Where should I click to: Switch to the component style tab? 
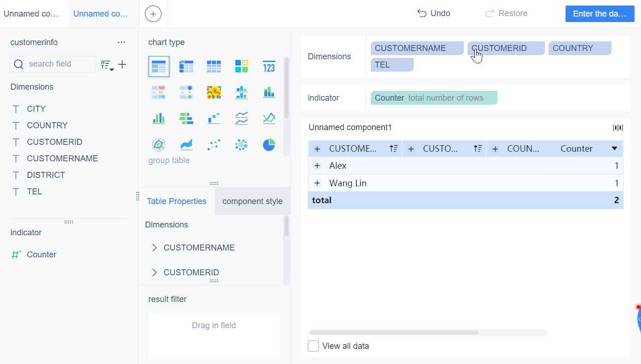(x=252, y=201)
